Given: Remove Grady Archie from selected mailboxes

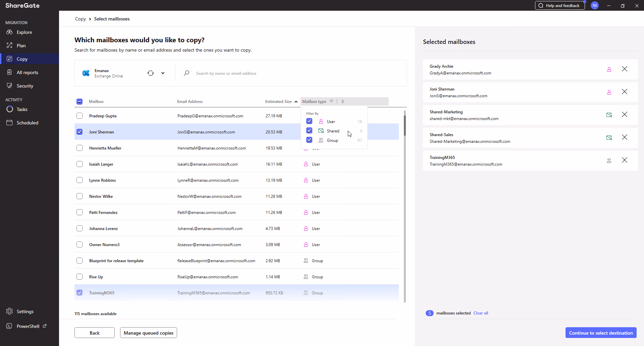Looking at the screenshot, I should pyautogui.click(x=625, y=69).
